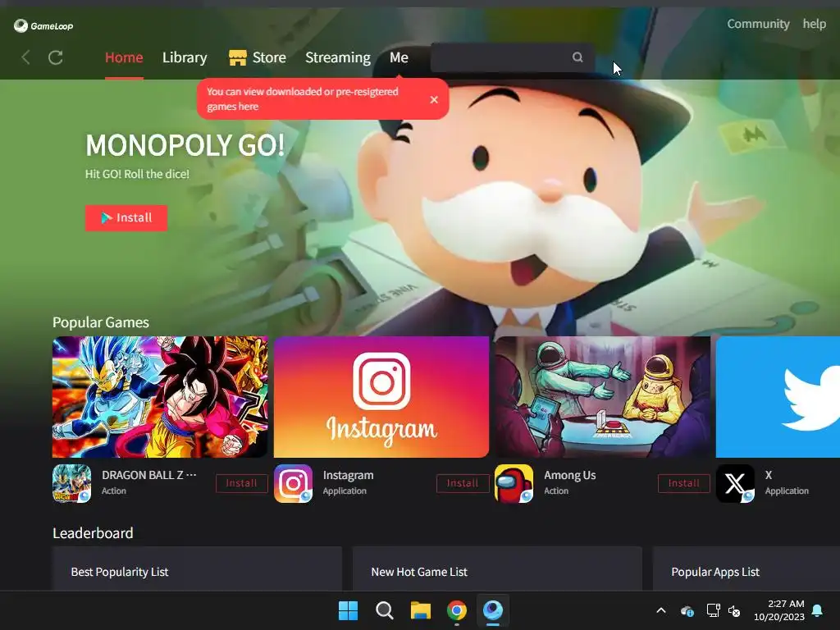Click the search magnifier icon
Image resolution: width=840 pixels, height=630 pixels.
point(577,57)
